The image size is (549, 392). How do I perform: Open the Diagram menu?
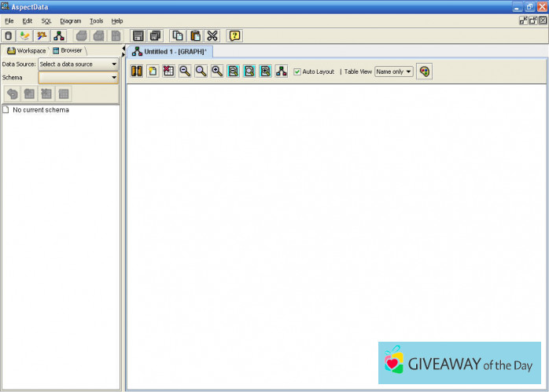tap(70, 20)
